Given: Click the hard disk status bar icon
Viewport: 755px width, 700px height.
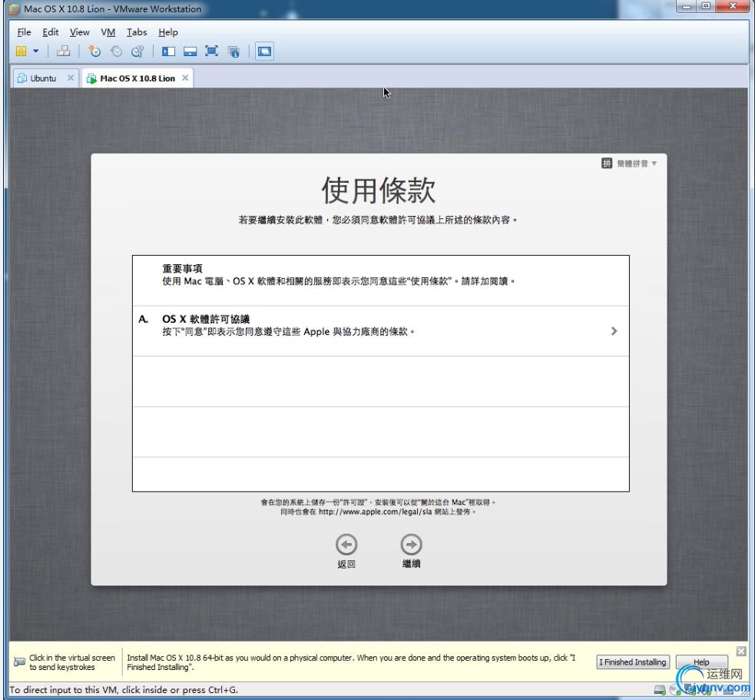Looking at the screenshot, I should click(660, 690).
